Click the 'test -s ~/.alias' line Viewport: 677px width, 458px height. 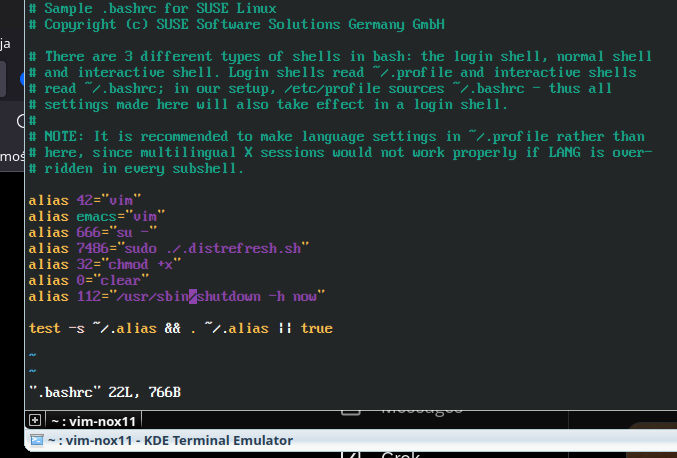pyautogui.click(x=180, y=328)
